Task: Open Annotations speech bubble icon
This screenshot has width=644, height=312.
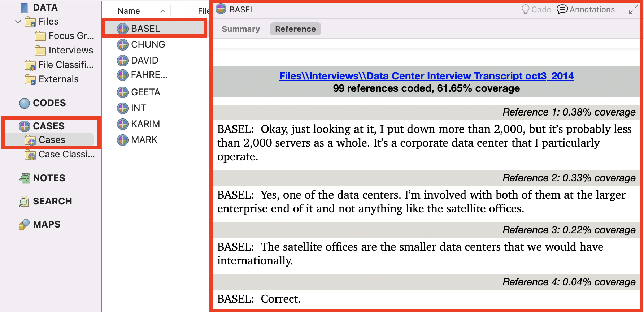Action: [x=562, y=9]
